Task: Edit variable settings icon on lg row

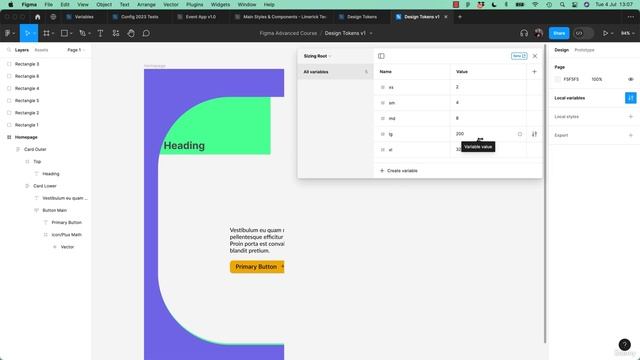Action: point(534,134)
